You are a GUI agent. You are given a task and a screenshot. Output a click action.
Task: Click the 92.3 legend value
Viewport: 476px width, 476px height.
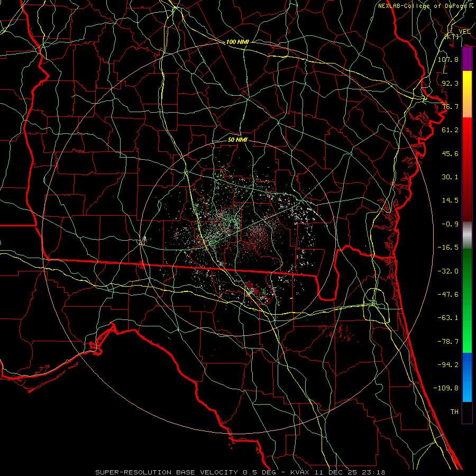(450, 83)
